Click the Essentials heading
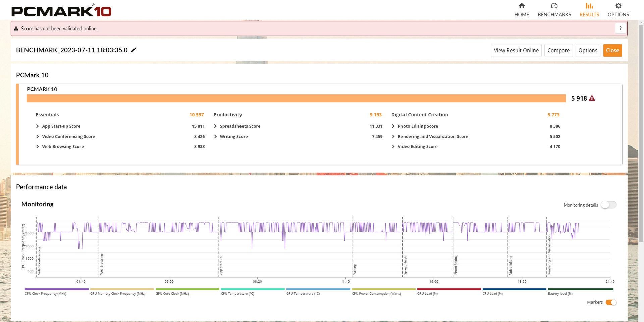Image resolution: width=644 pixels, height=322 pixels. pos(47,115)
